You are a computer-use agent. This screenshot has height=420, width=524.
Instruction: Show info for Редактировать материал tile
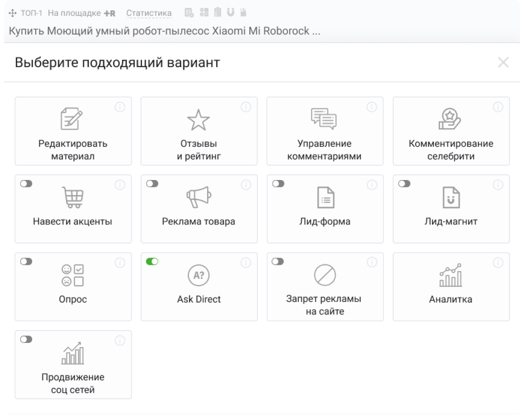pos(120,107)
